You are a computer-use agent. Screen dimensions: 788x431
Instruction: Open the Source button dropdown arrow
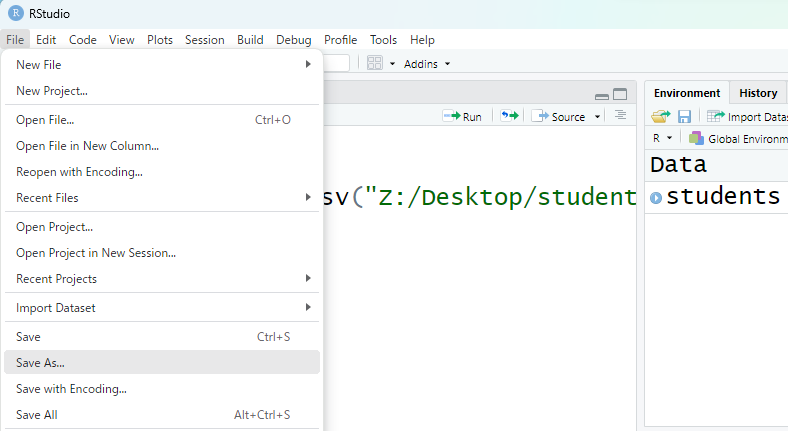click(598, 117)
